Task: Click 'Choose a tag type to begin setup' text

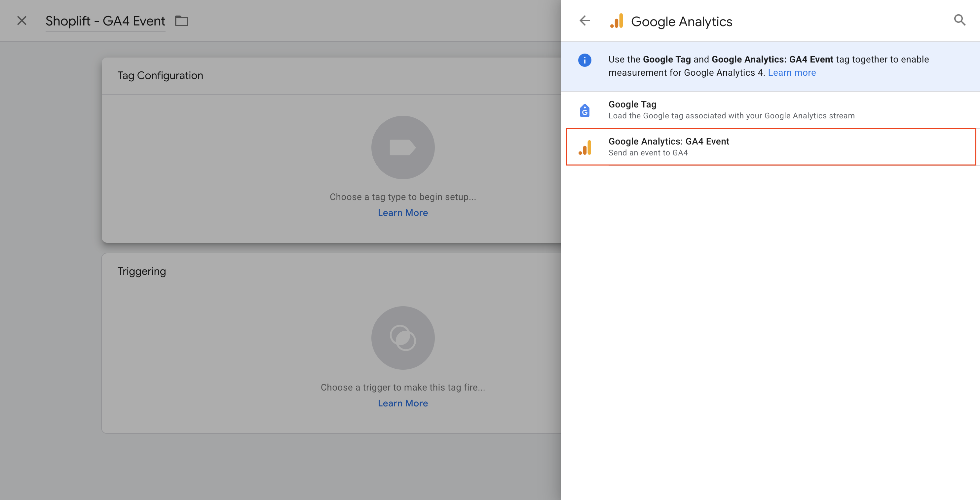Action: pyautogui.click(x=402, y=197)
